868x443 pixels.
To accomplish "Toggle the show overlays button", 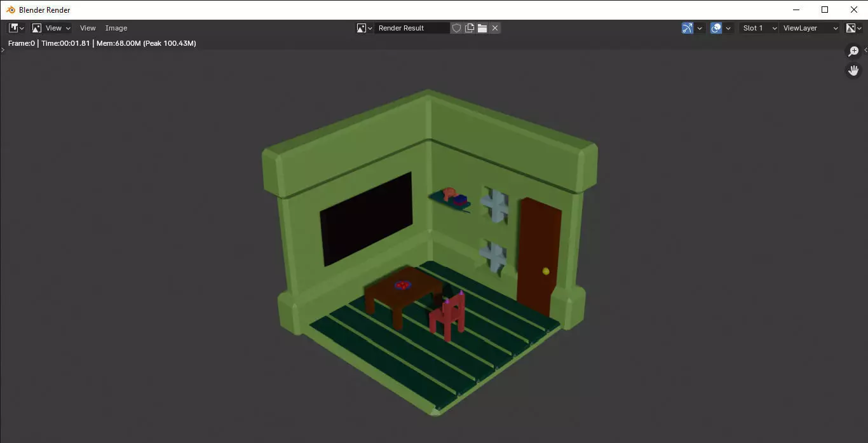I will coord(716,28).
